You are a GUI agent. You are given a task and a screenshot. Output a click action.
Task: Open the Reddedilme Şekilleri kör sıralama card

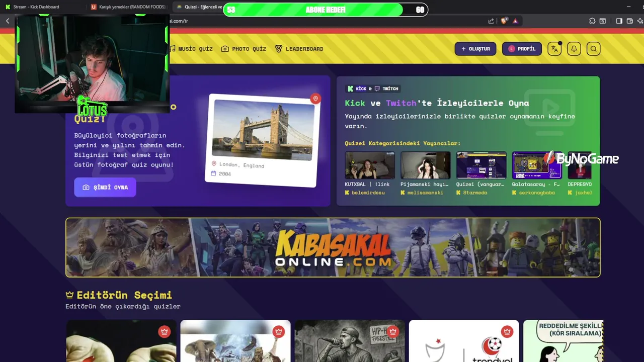tap(563, 341)
